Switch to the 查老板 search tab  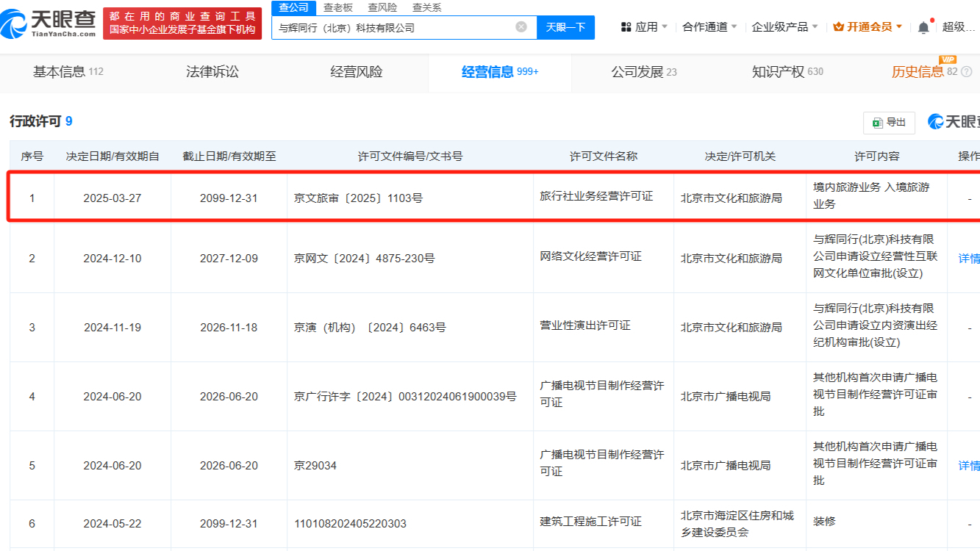point(338,7)
